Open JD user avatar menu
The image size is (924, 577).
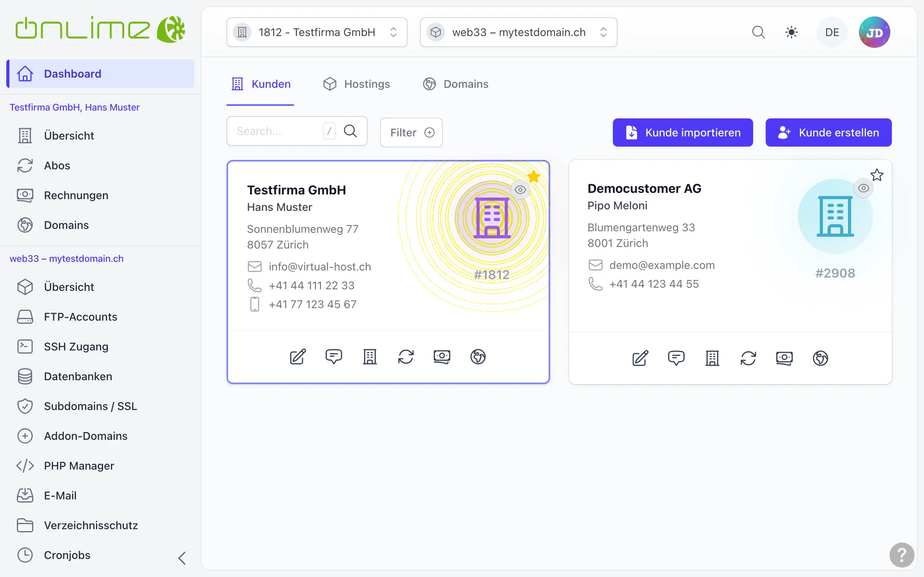(875, 32)
